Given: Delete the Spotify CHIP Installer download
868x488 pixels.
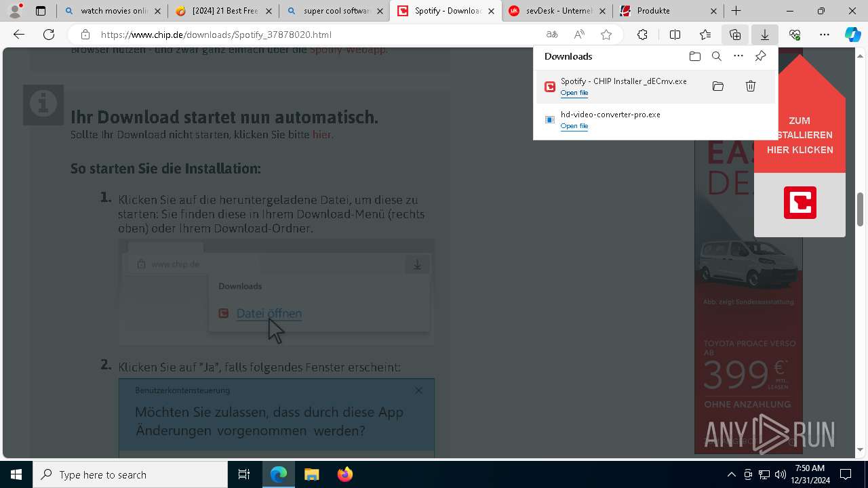Looking at the screenshot, I should click(x=751, y=86).
